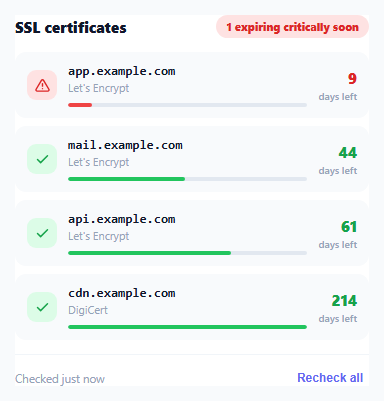Click the red 9 days left value
Image resolution: width=384 pixels, height=401 pixels.
click(x=352, y=79)
